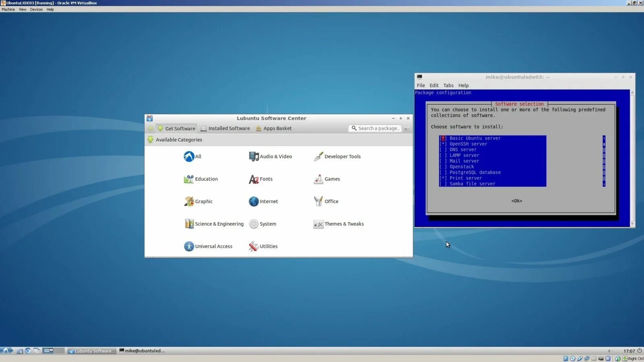Open the Education category
The image size is (644, 362).
(x=200, y=179)
